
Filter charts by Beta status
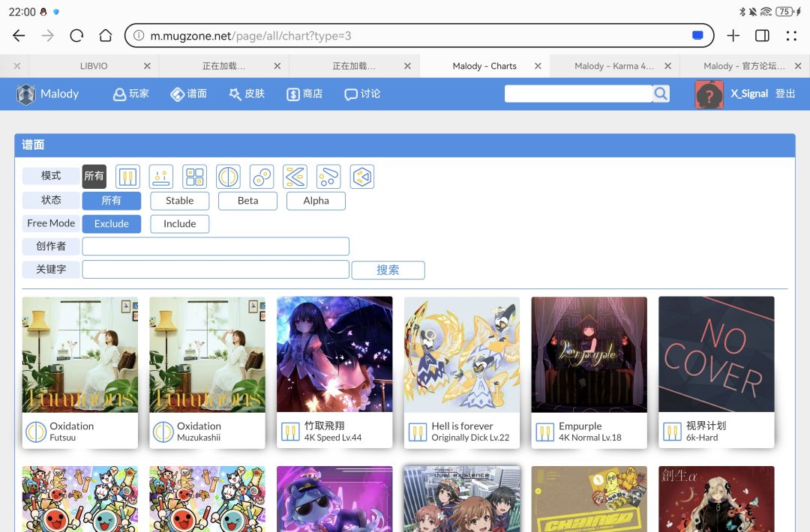click(248, 201)
